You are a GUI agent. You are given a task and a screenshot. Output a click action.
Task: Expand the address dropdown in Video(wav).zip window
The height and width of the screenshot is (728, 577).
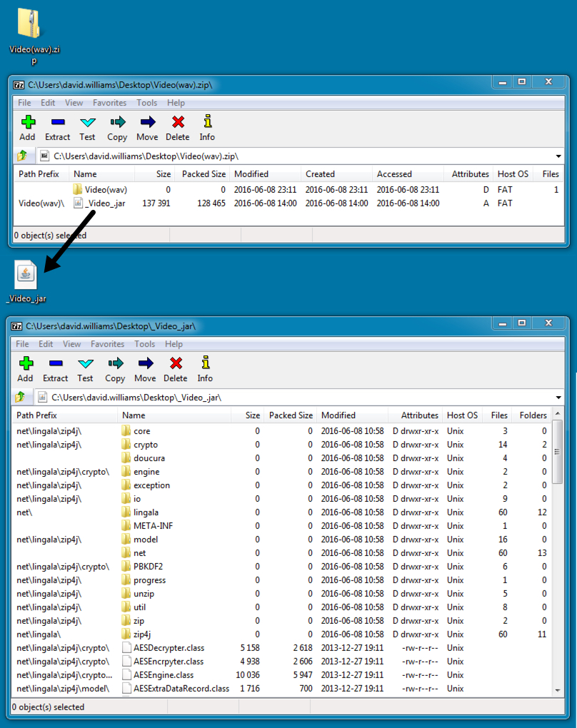[558, 156]
